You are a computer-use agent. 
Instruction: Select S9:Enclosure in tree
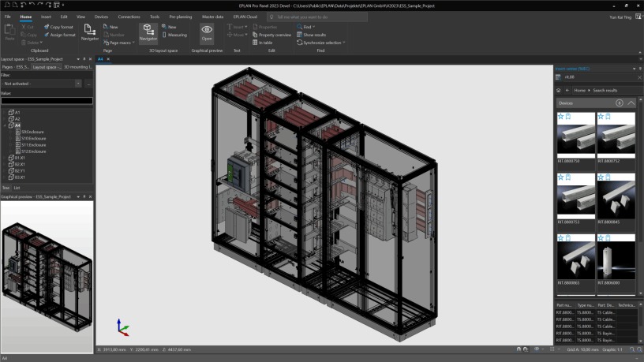pyautogui.click(x=32, y=132)
